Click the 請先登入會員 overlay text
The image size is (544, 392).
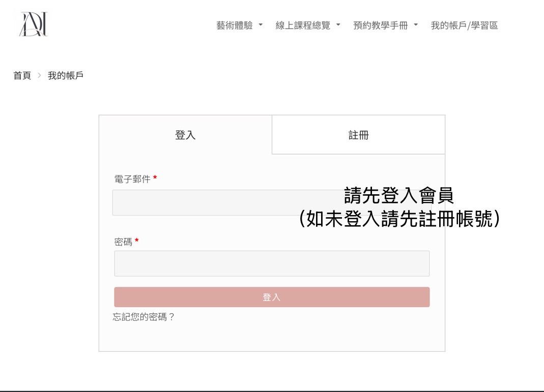(x=398, y=195)
